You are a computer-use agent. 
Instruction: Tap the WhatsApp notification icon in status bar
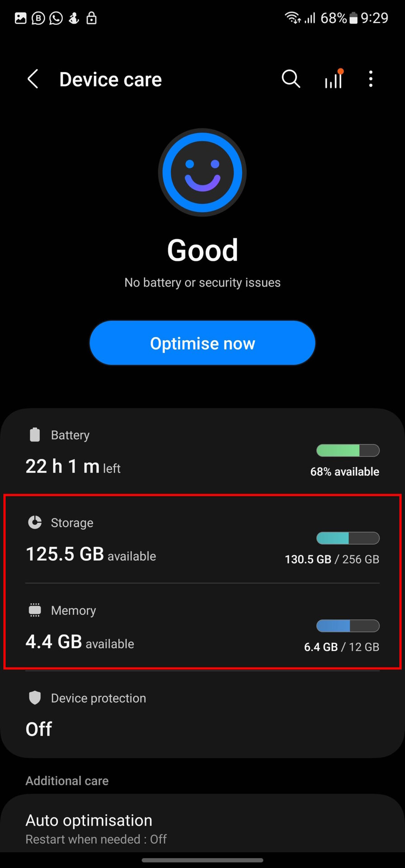[56, 18]
